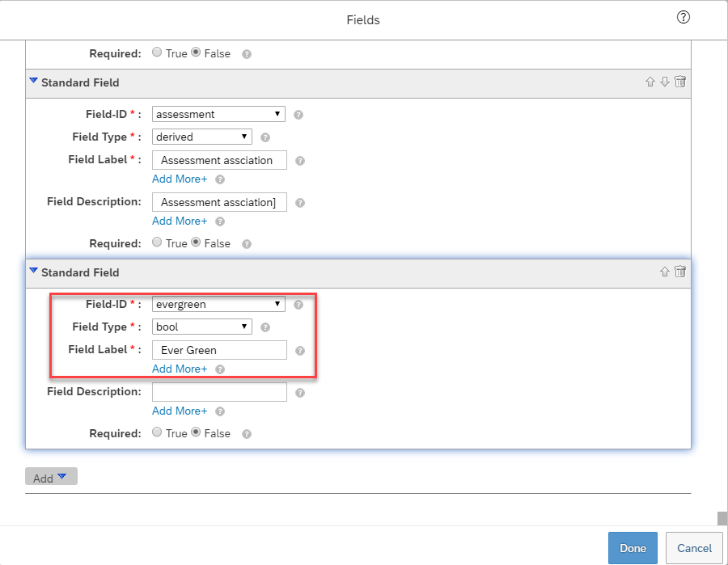
Task: Delete the evergreen Standard Field
Action: coord(680,272)
